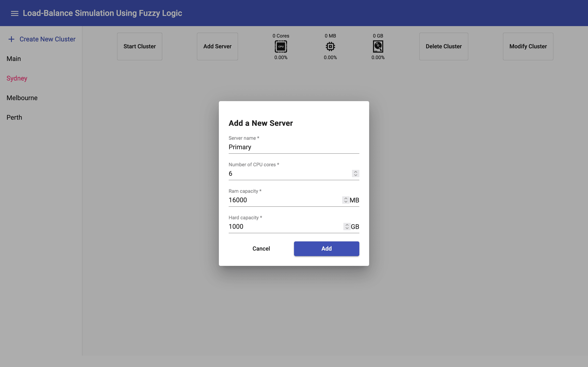Click the plus icon beside Create New Cluster

pyautogui.click(x=11, y=39)
